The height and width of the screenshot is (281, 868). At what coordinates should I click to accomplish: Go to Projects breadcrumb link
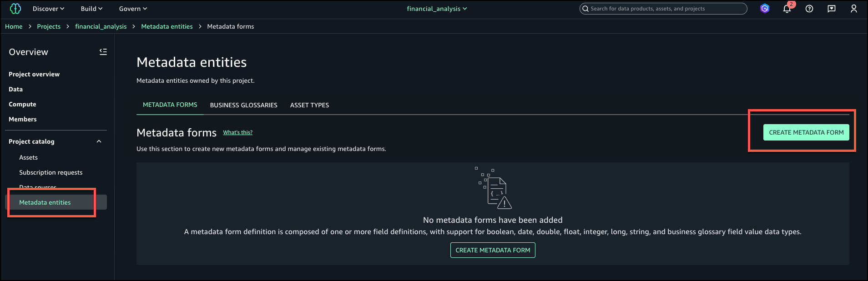(x=49, y=26)
